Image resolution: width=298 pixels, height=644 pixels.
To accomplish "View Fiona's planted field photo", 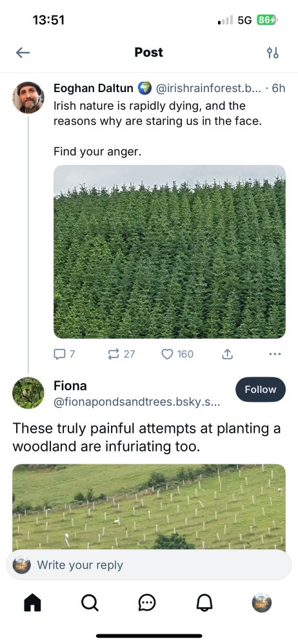I will pyautogui.click(x=148, y=507).
